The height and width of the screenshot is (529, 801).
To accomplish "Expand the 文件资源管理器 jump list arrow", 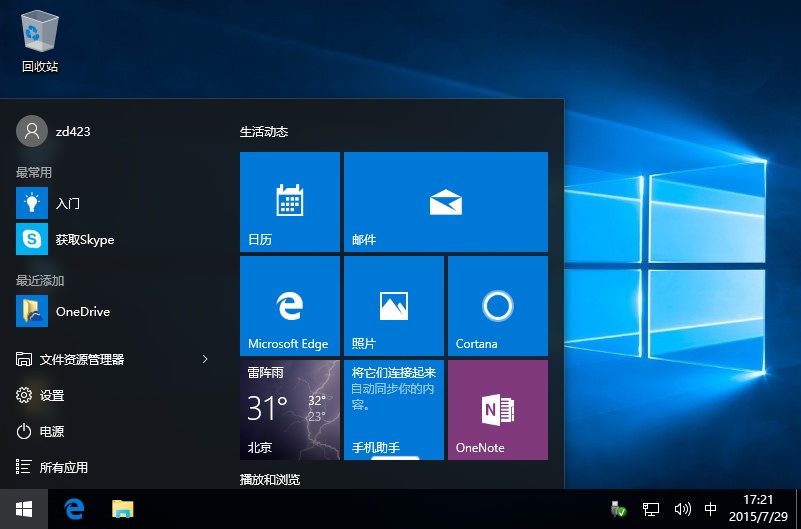I will pyautogui.click(x=205, y=359).
